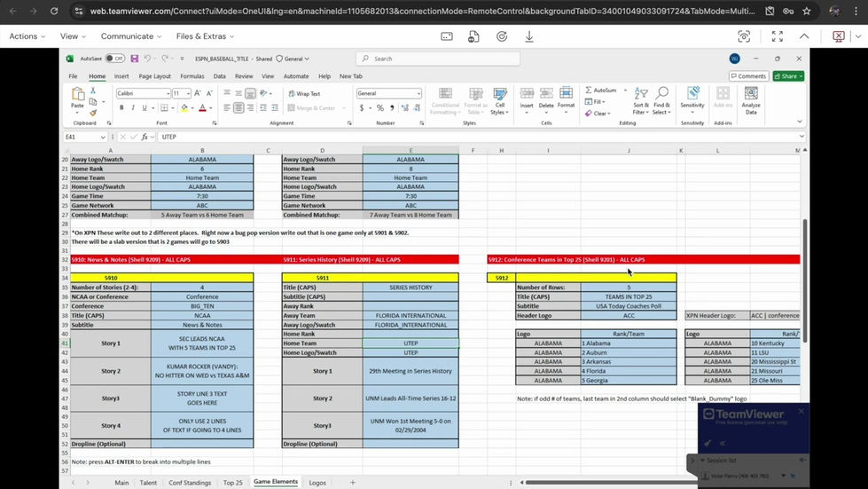Screen dimensions: 868x489
Task: Switch to the Data ribbon tab
Action: 219,76
